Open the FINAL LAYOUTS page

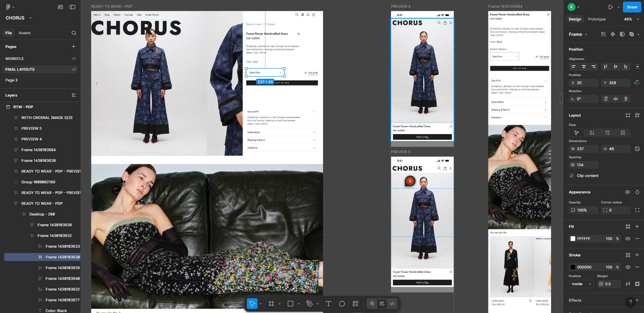pyautogui.click(x=20, y=69)
